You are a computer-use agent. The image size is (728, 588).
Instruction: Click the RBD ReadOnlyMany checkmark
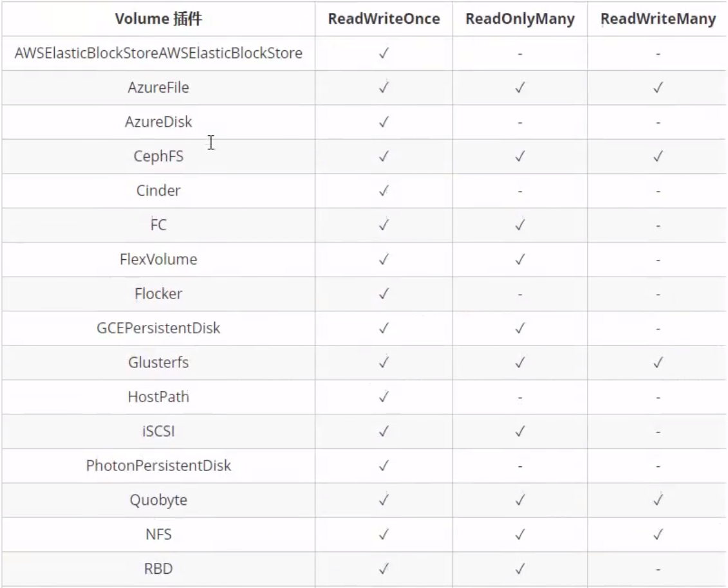tap(520, 569)
